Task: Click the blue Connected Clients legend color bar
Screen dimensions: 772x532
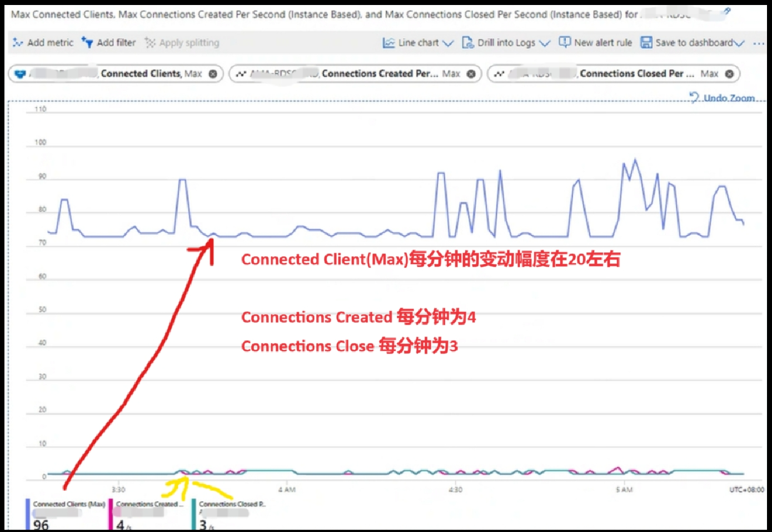Action: 28,514
